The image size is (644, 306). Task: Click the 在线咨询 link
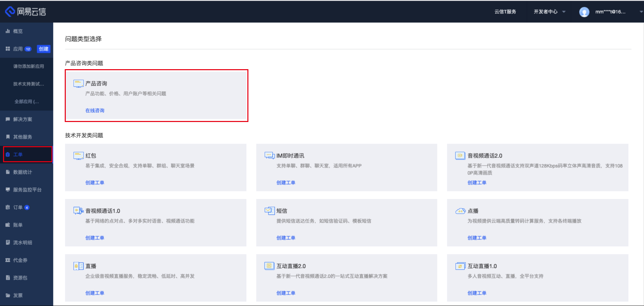95,110
